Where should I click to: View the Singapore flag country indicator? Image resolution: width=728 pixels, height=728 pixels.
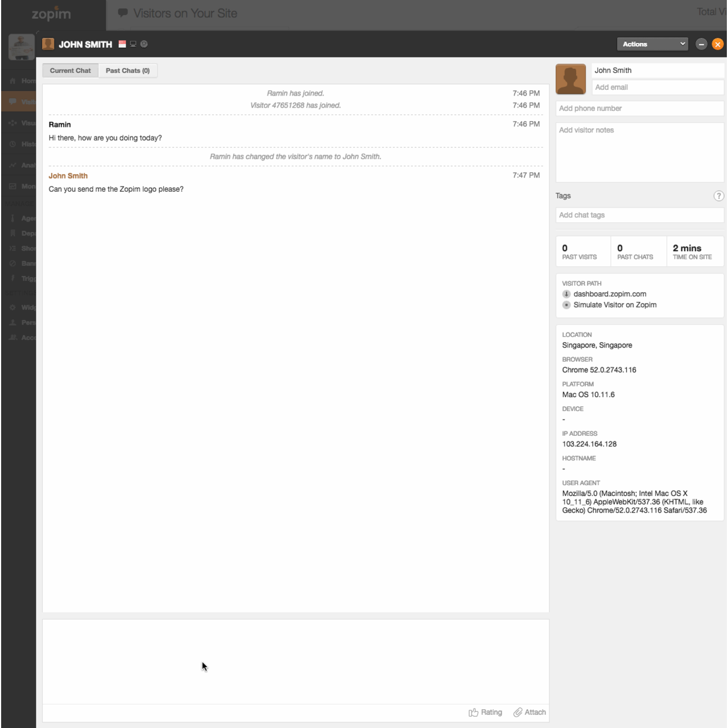coord(122,44)
